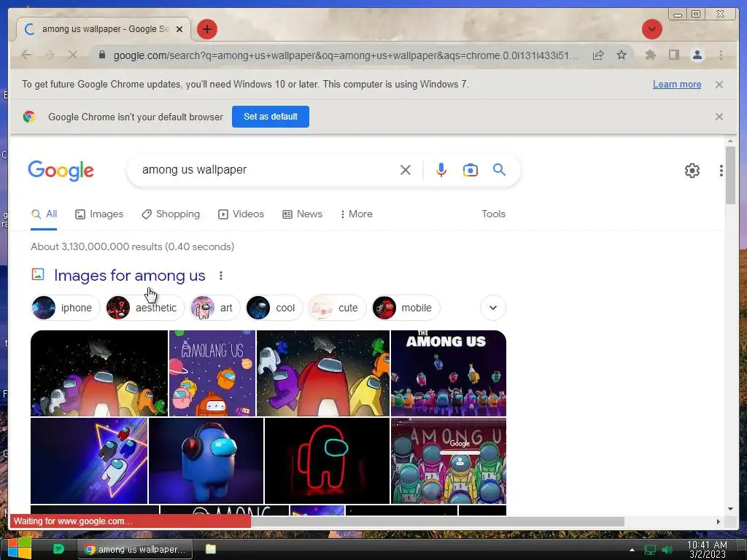Start voice search with the microphone

[441, 170]
